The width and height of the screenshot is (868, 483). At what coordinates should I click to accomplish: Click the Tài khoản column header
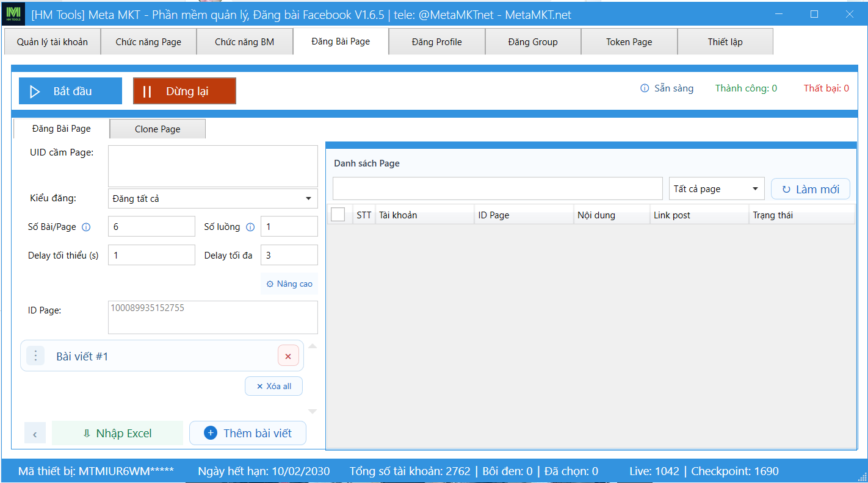click(x=425, y=215)
